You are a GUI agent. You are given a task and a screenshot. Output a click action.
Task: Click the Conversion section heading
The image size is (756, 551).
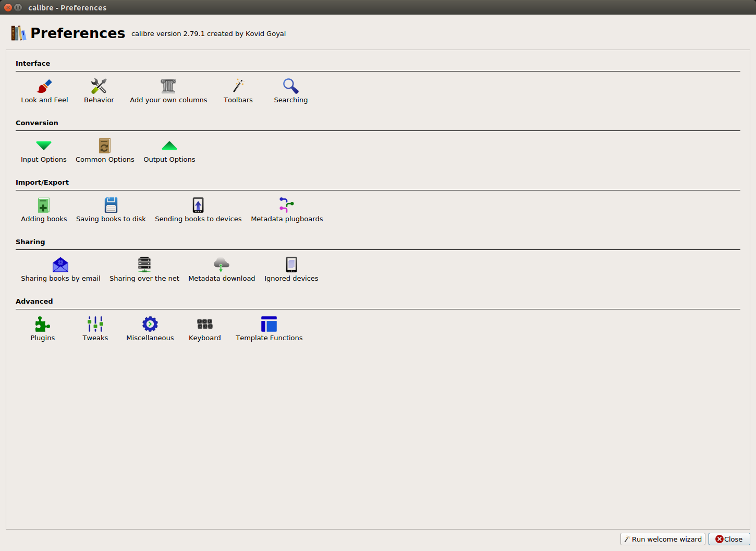37,123
